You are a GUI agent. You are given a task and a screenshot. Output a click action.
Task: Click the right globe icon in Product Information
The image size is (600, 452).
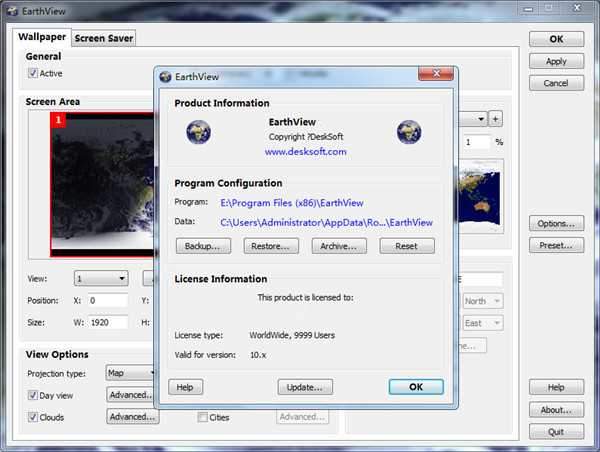[x=408, y=131]
